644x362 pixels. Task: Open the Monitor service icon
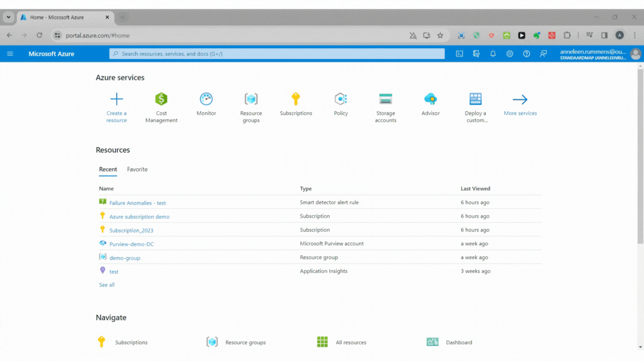pyautogui.click(x=206, y=99)
